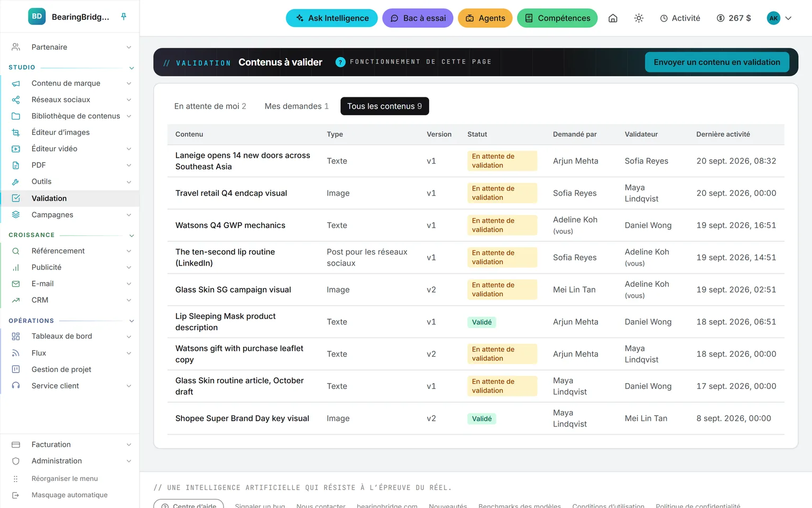Sort by Dernière activité column header
812x508 pixels.
(x=723, y=134)
